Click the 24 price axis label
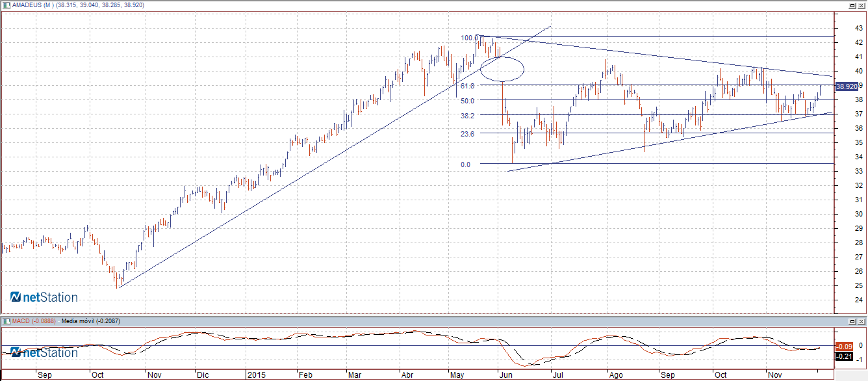Image resolution: width=868 pixels, height=381 pixels. (858, 300)
